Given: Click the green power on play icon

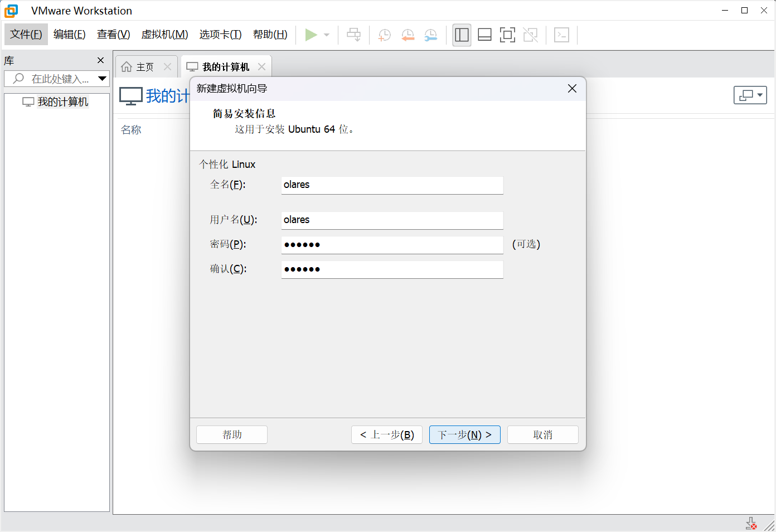Looking at the screenshot, I should click(x=311, y=35).
